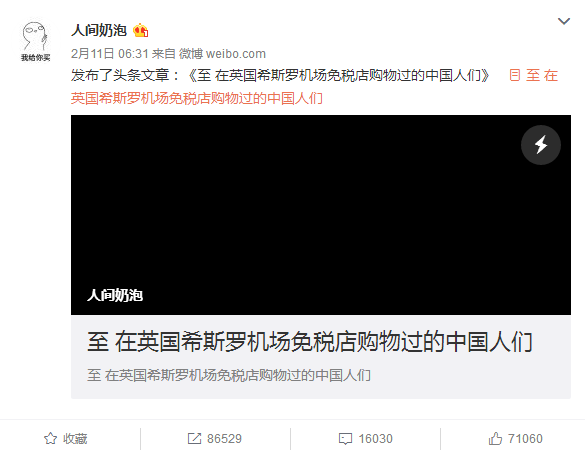Click the comment bubble icon
This screenshot has width=585, height=456.
(345, 439)
